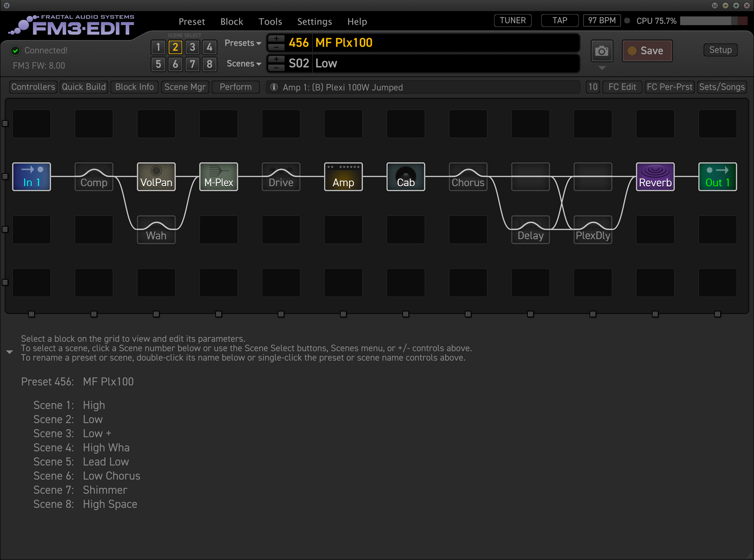Select the VolPan block

[x=156, y=177]
